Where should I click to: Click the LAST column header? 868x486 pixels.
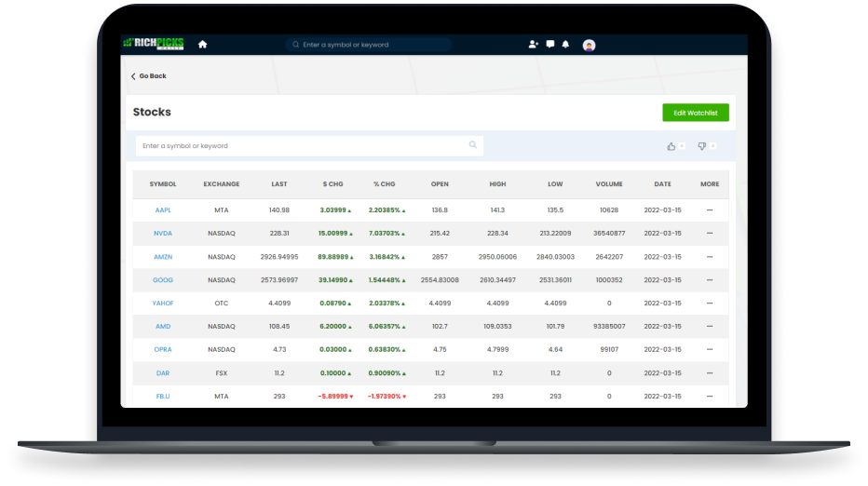(x=279, y=184)
